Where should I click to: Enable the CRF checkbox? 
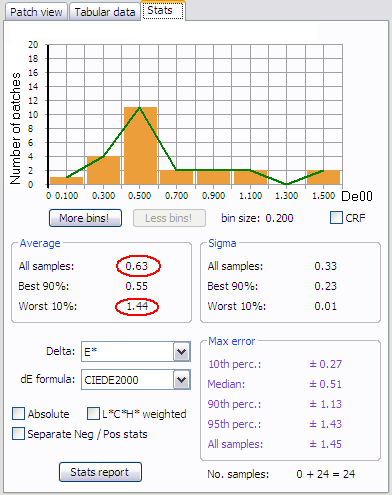pyautogui.click(x=336, y=218)
